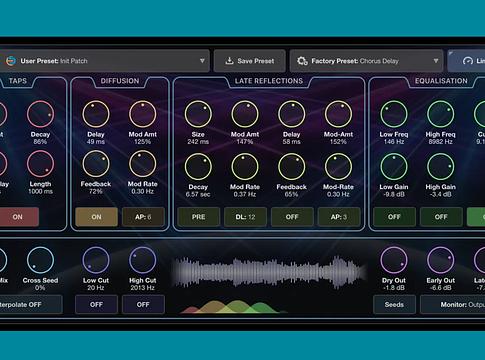The height and width of the screenshot is (360, 485).
Task: Click the Early Out knob at -6.6 dB
Action: [x=441, y=260]
